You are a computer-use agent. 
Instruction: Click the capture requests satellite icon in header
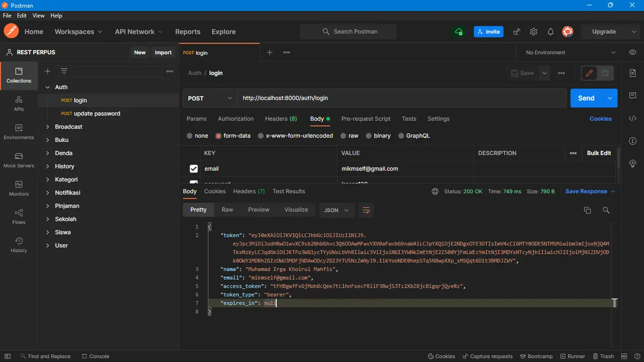[x=517, y=32]
